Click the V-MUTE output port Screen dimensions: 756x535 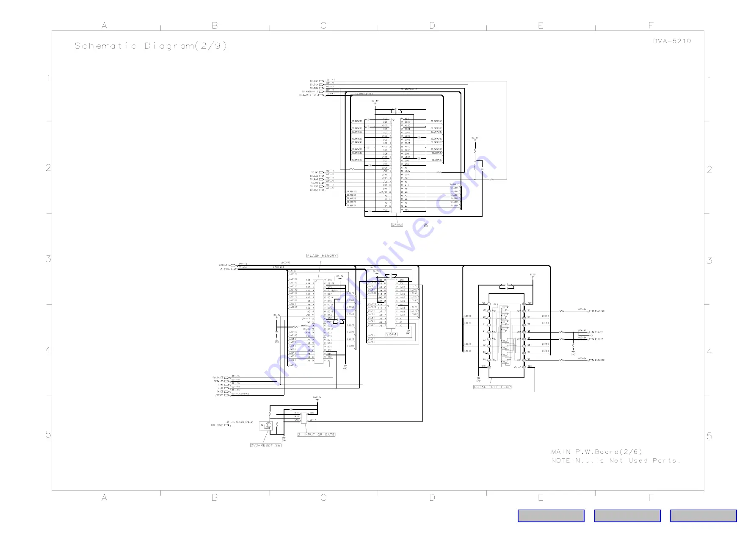pos(591,332)
